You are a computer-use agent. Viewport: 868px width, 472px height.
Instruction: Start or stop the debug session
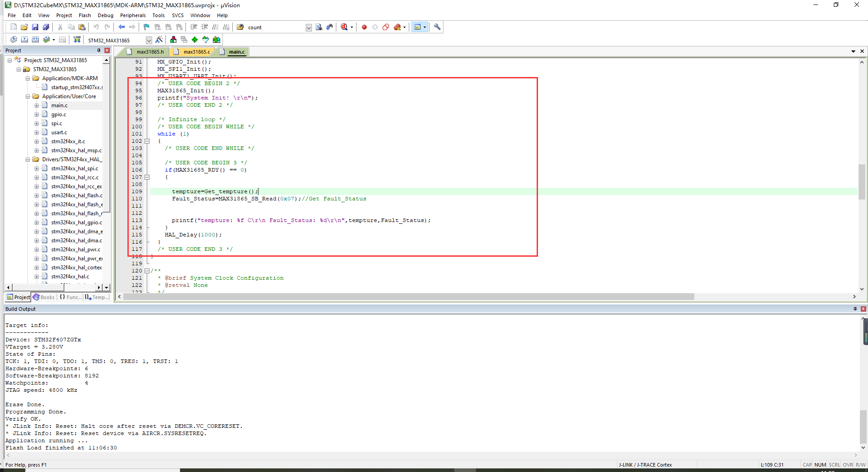pyautogui.click(x=344, y=27)
